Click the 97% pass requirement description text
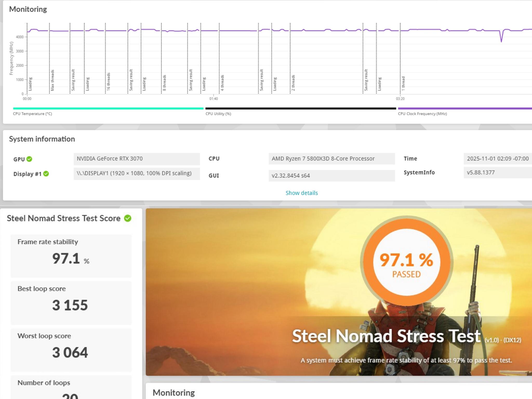The image size is (532, 399). [x=406, y=360]
